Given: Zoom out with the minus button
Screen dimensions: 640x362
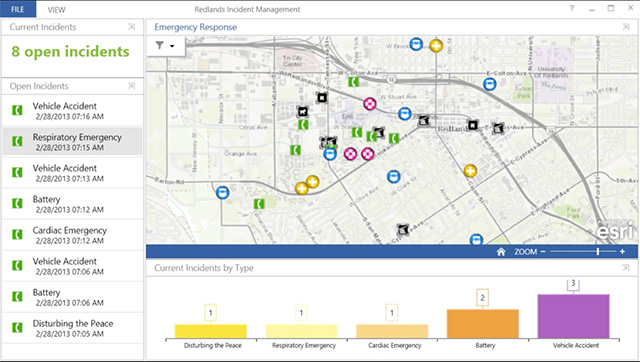Looking at the screenshot, I should pyautogui.click(x=543, y=252).
